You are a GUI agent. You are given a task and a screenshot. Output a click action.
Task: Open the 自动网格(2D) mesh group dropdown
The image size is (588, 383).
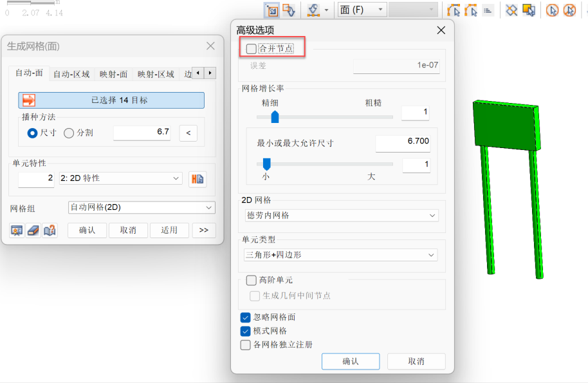142,207
